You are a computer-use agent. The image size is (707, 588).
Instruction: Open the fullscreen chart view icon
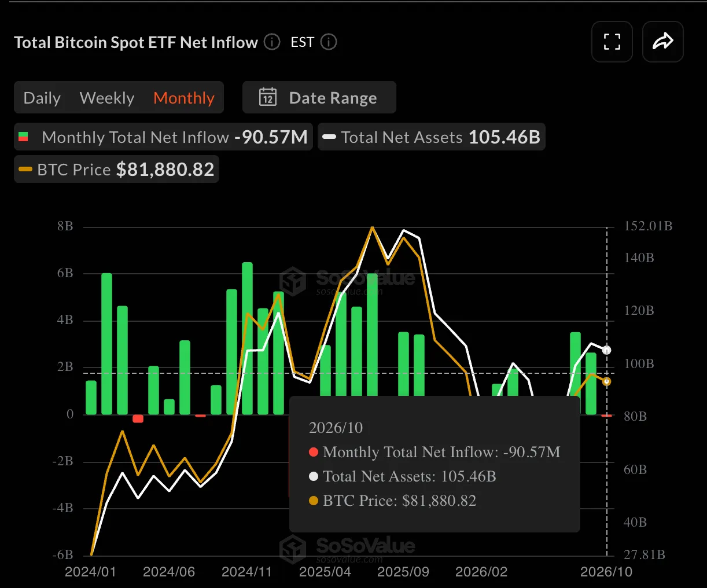(612, 42)
